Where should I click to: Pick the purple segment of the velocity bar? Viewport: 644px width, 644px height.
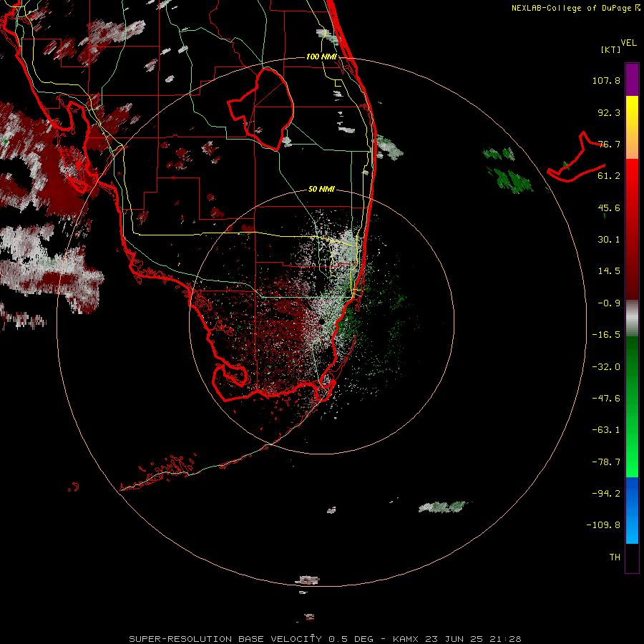click(632, 80)
